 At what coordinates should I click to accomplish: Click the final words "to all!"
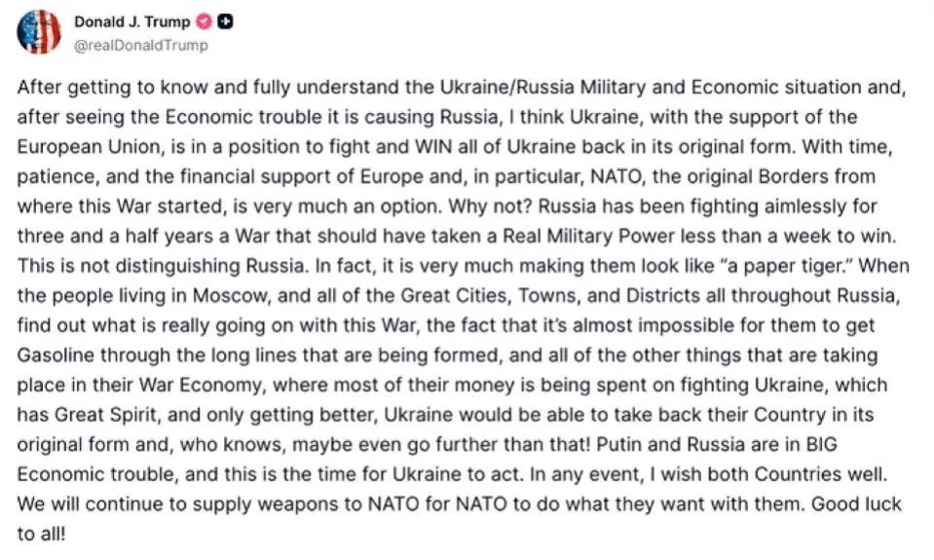[x=41, y=534]
